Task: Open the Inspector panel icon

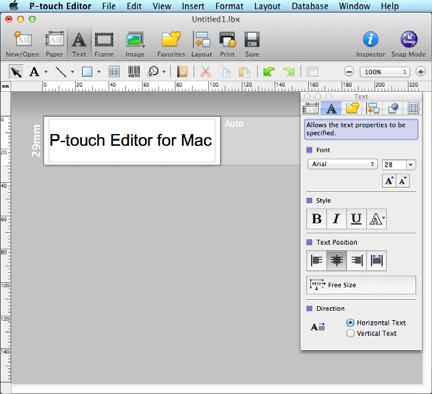Action: point(370,44)
